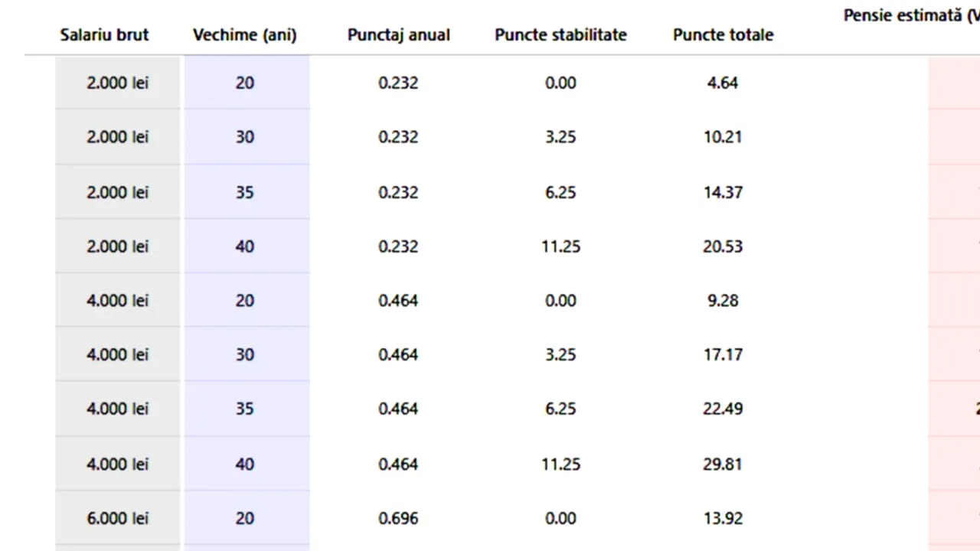Click the Punctaj anual column header

(x=398, y=34)
